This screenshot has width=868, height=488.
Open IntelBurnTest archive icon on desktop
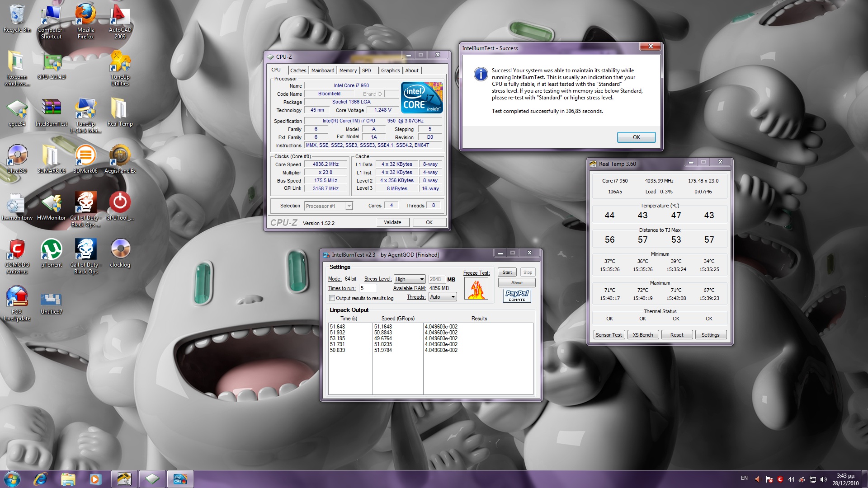[x=52, y=113]
